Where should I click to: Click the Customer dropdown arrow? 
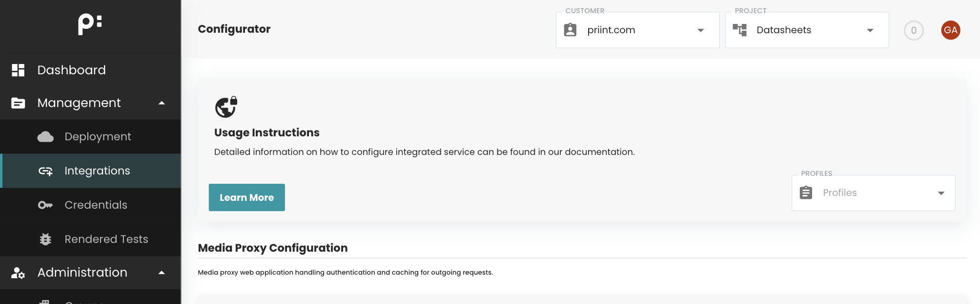coord(700,30)
